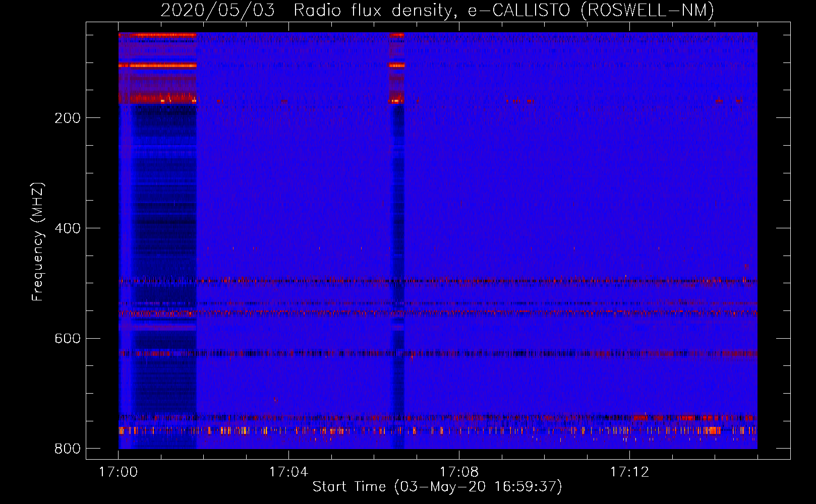Click the Start Time axis label

pos(437,487)
